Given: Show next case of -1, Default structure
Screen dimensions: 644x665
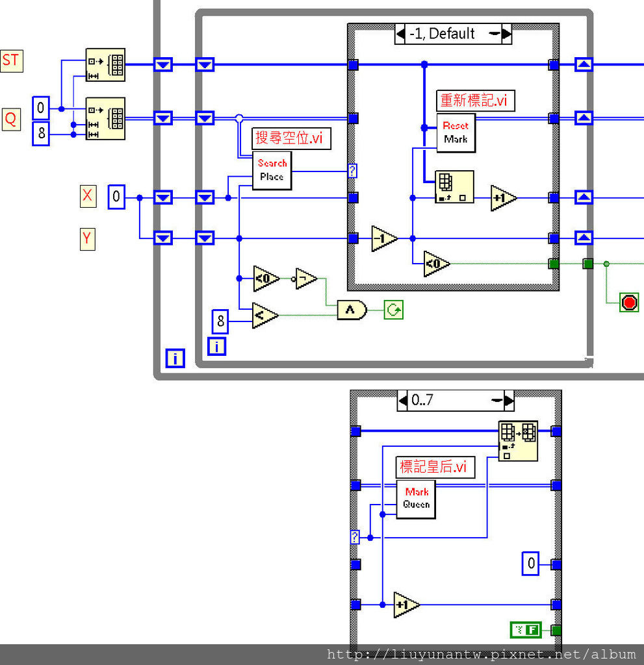Looking at the screenshot, I should coord(506,34).
